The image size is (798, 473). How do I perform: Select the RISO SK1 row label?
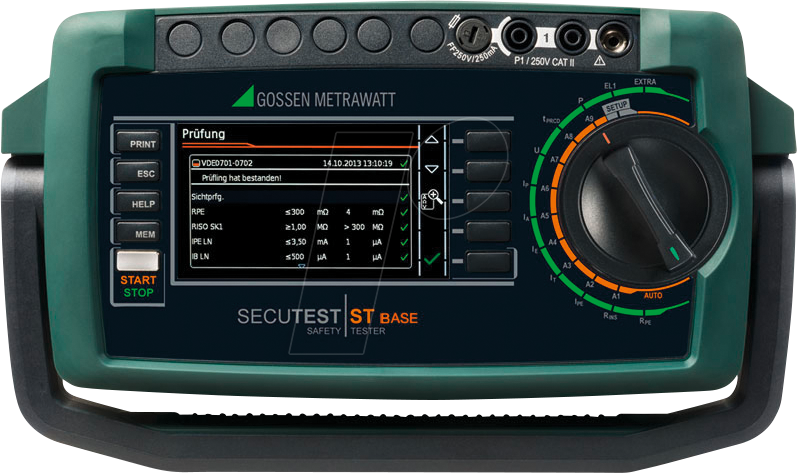click(207, 227)
